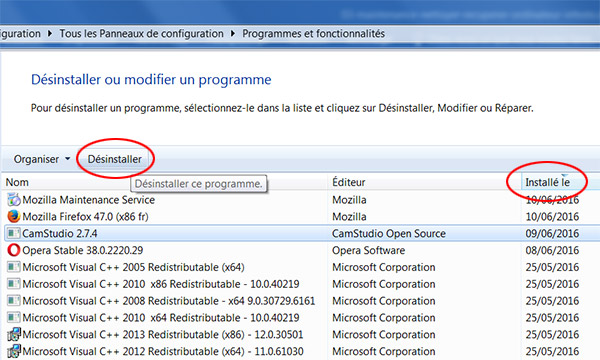Sort list by the Nom column header
Image resolution: width=600 pixels, height=360 pixels.
pyautogui.click(x=17, y=182)
